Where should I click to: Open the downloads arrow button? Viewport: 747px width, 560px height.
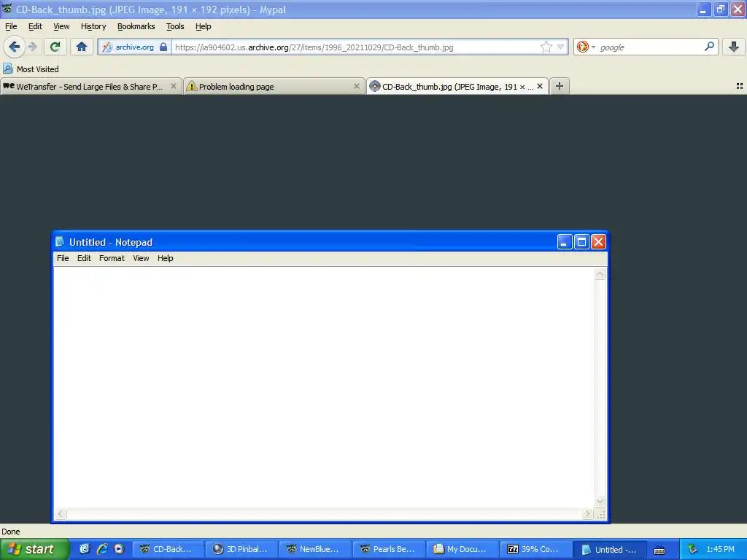[734, 47]
